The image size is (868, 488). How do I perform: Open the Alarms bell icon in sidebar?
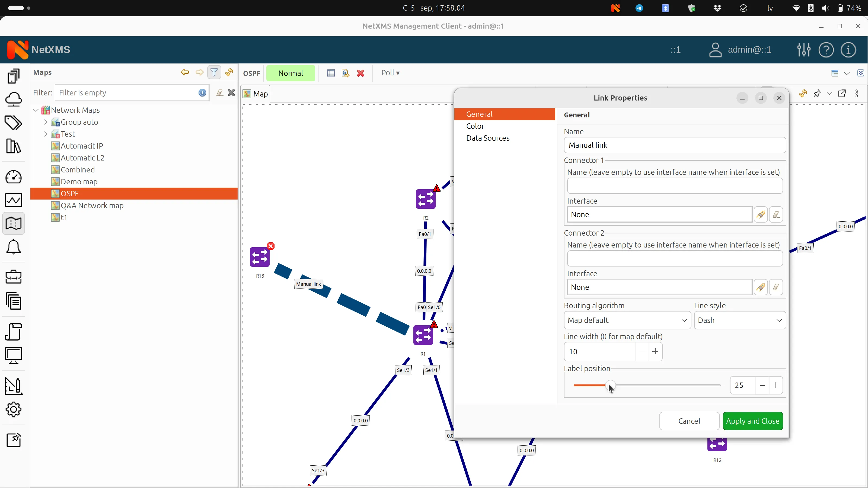pos(14,247)
